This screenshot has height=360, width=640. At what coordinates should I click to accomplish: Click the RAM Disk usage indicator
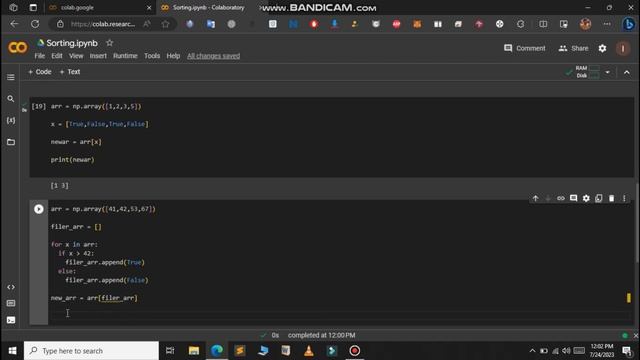click(587, 72)
